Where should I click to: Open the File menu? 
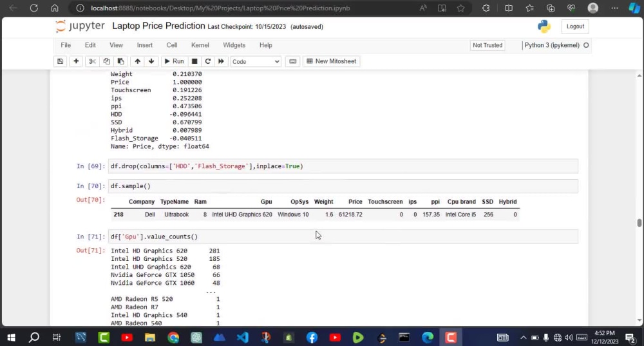coord(66,45)
